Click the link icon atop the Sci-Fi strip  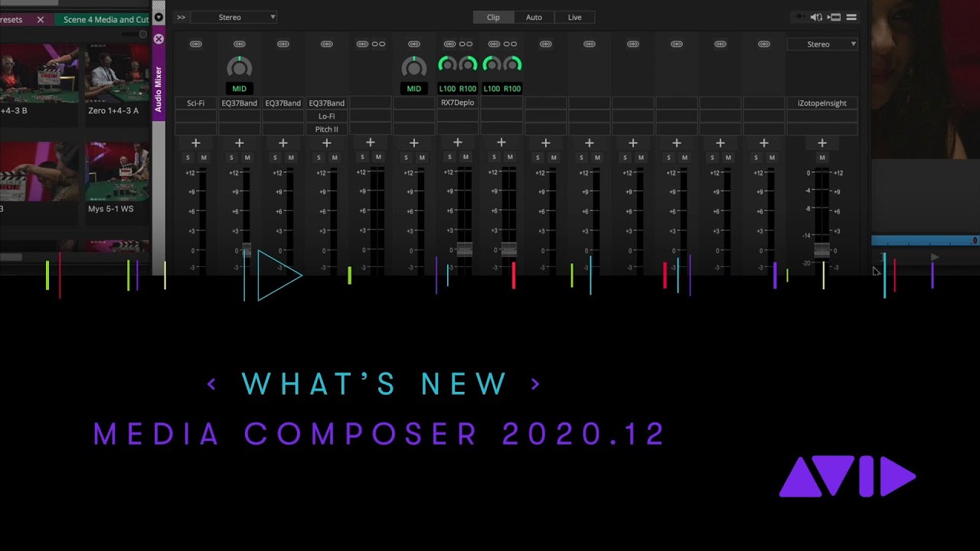(x=195, y=44)
